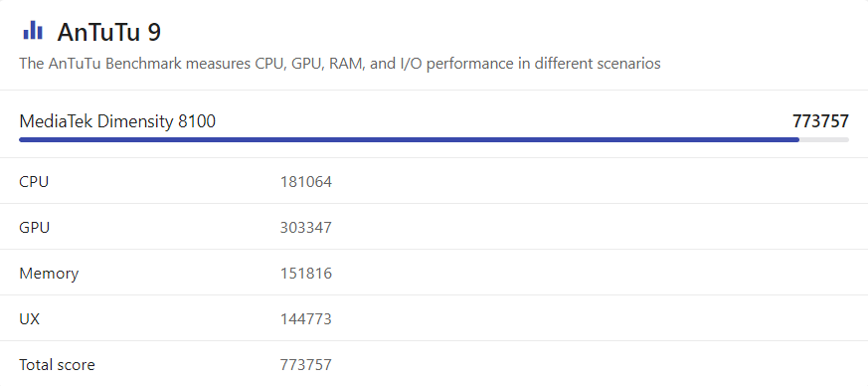Image resolution: width=868 pixels, height=386 pixels.
Task: Click the number 9 in the title
Action: pos(154,32)
